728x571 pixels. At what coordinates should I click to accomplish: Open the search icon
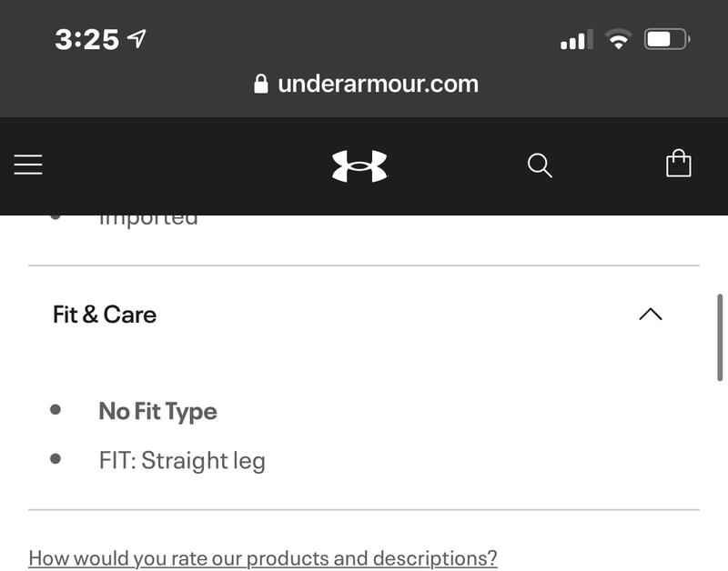click(539, 165)
